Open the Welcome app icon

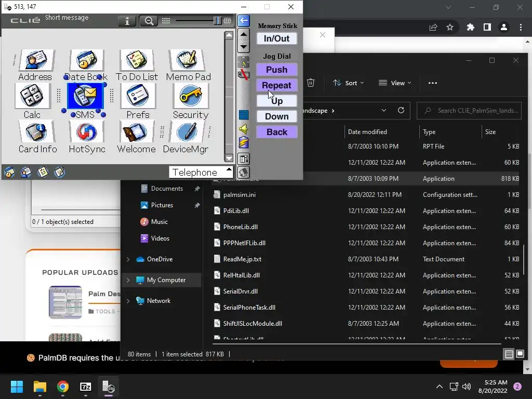tap(137, 137)
